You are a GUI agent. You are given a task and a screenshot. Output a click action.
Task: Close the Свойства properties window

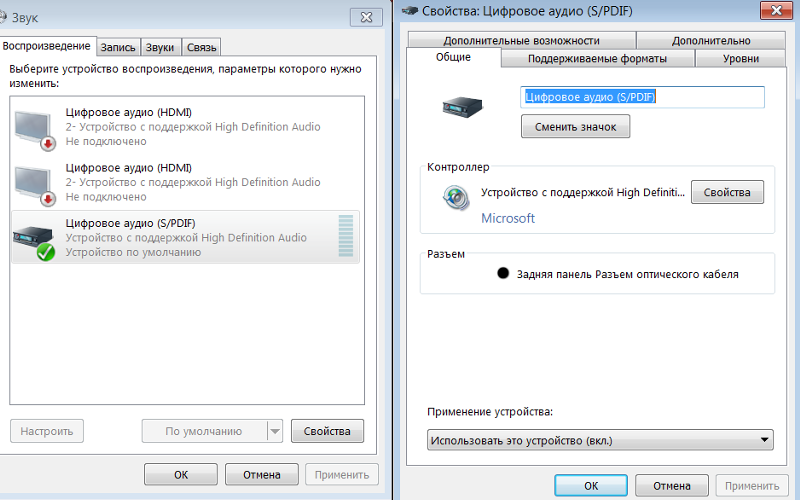tap(774, 10)
